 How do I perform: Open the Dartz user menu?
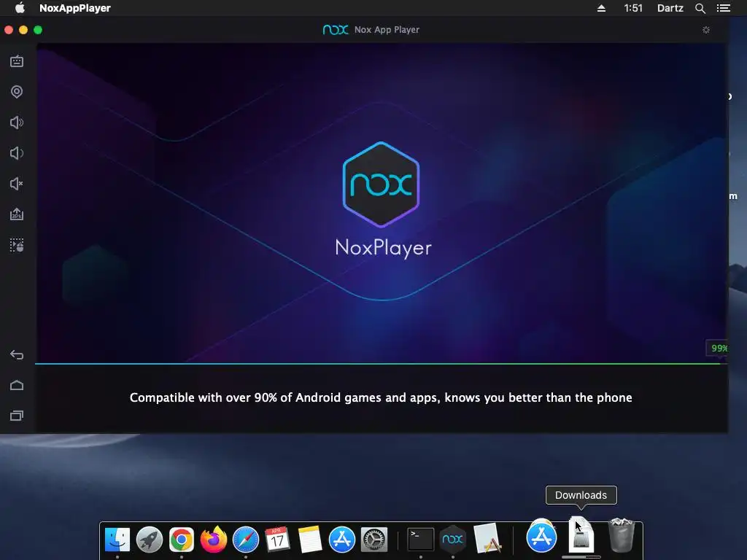(670, 8)
